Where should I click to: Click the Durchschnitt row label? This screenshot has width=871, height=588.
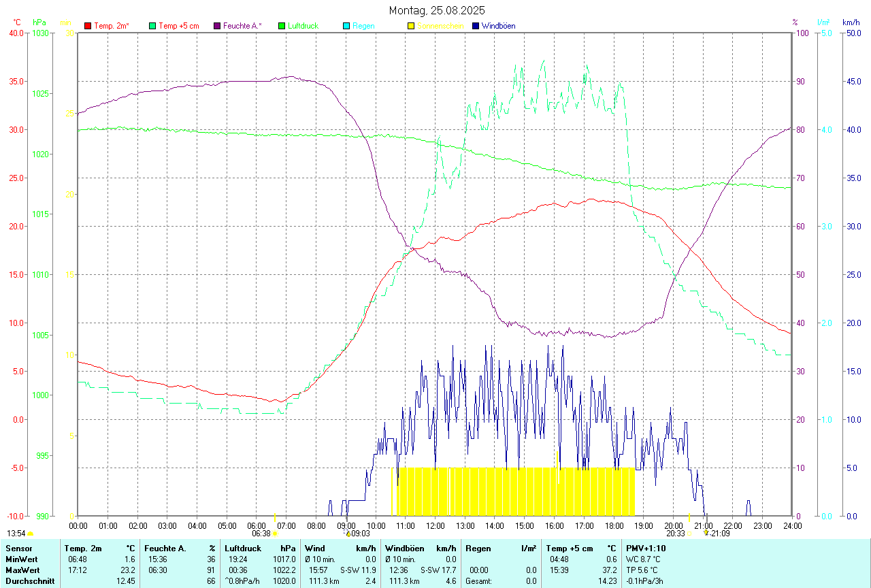click(x=29, y=581)
